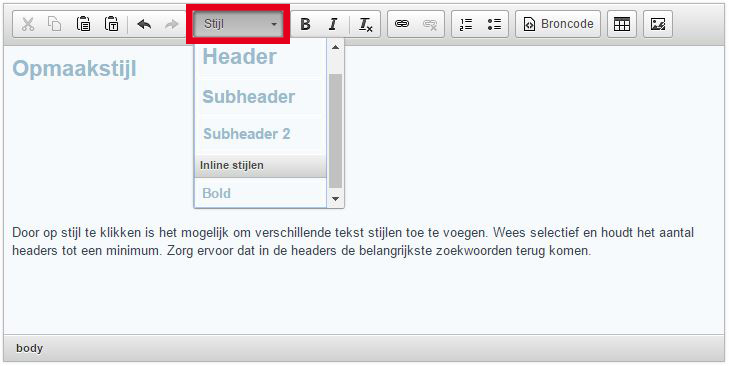729x366 pixels.
Task: Click the Cut scissors icon
Action: point(28,24)
